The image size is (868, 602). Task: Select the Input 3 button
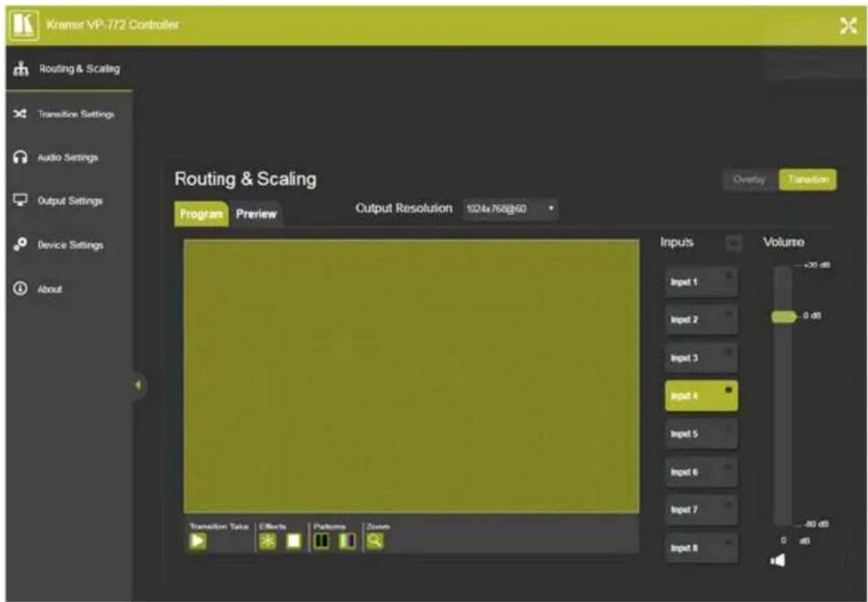702,358
